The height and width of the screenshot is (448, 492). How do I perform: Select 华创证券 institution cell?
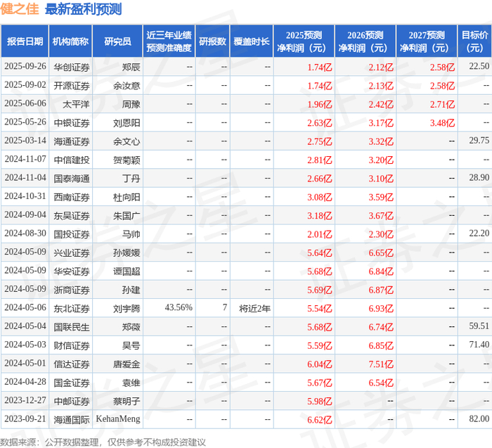click(72, 68)
